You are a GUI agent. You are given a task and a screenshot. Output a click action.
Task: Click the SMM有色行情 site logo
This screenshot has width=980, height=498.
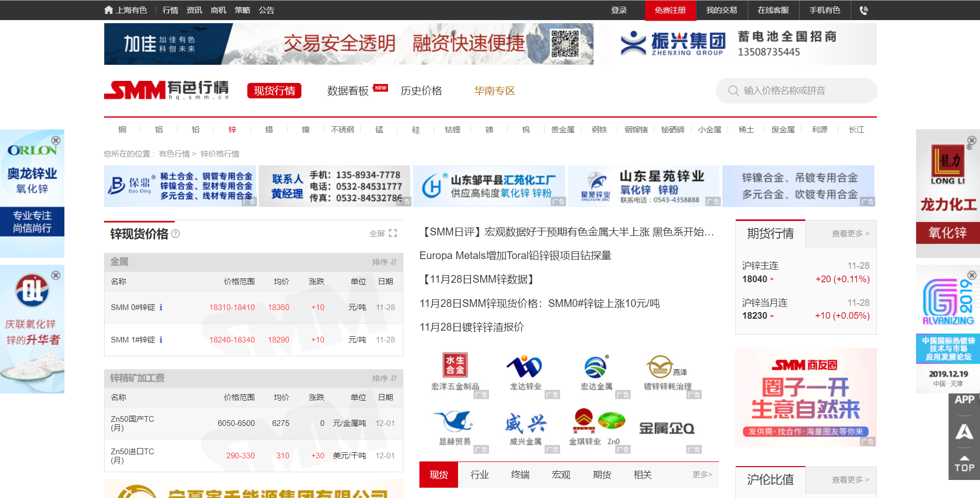pyautogui.click(x=166, y=90)
